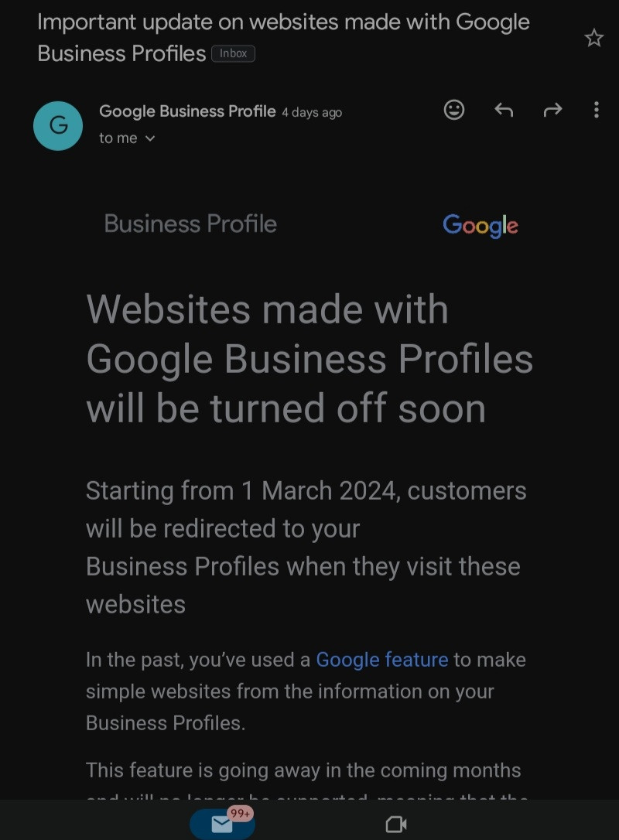This screenshot has height=840, width=619.
Task: Open the three-dot message options menu
Action: [596, 110]
